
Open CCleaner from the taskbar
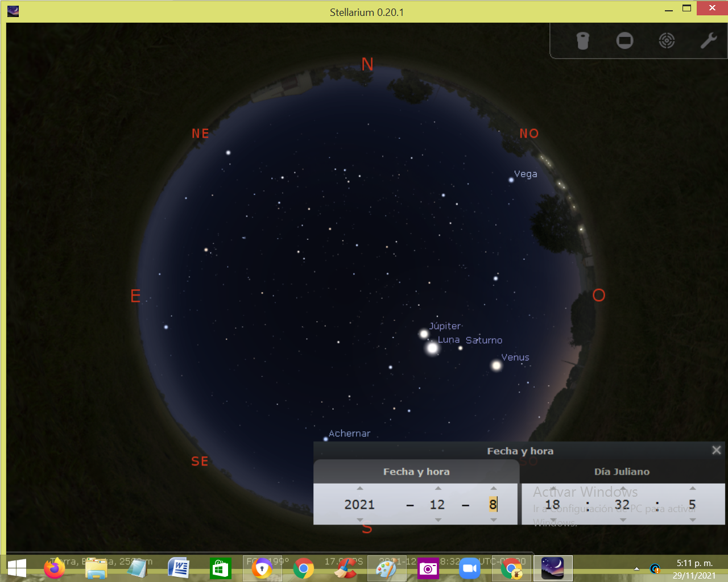(345, 568)
